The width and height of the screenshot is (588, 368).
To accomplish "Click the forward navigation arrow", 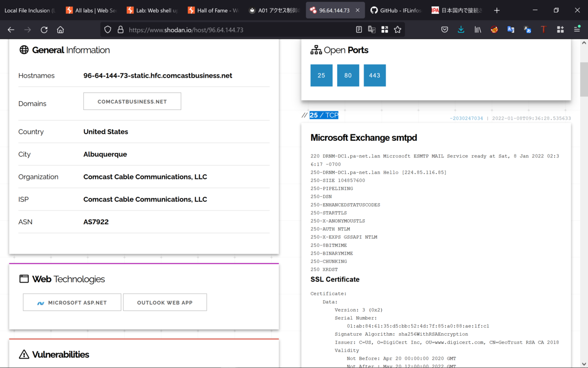I will coord(27,30).
